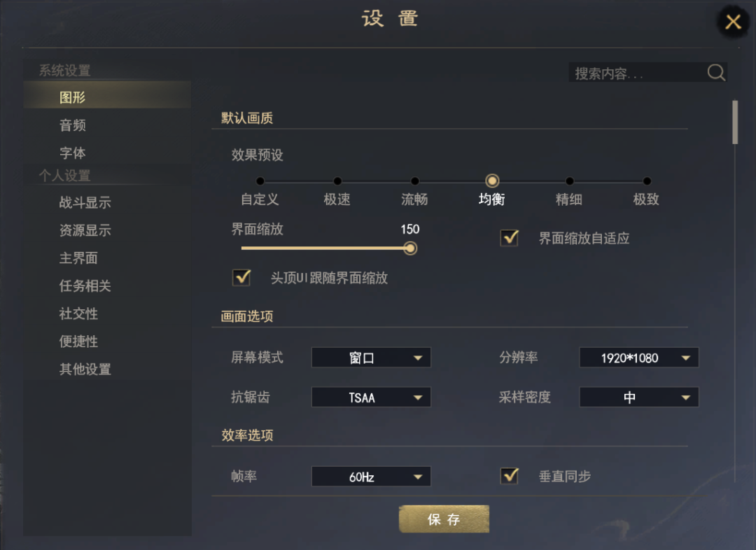Click the 搜索内容 search field
756x550 pixels.
[637, 73]
